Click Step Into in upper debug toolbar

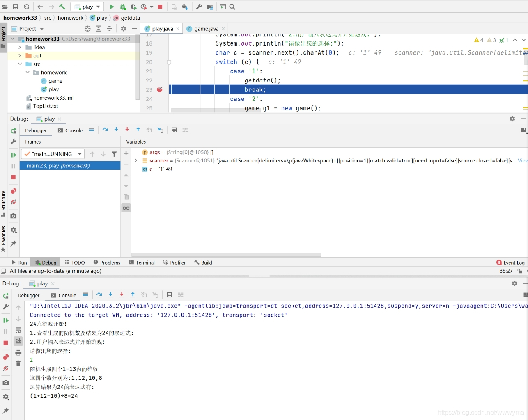tap(116, 130)
